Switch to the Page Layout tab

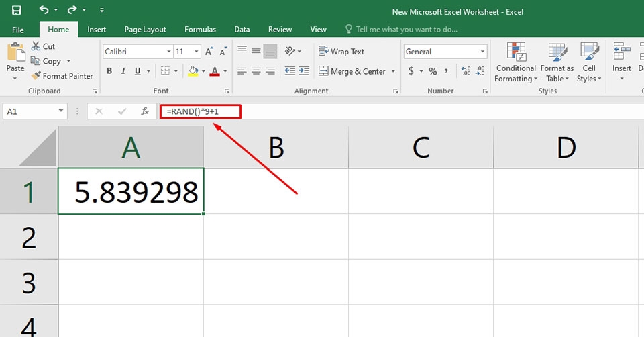[145, 30]
